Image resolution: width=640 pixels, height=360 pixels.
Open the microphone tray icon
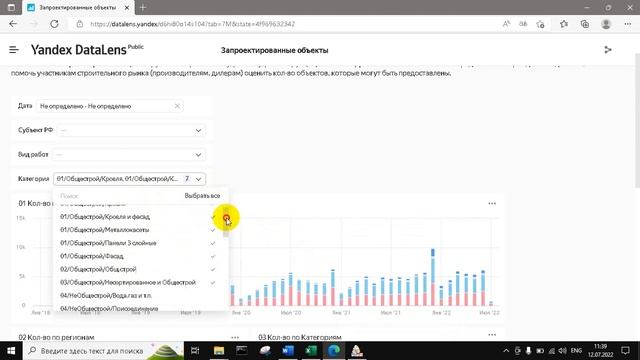tap(528, 351)
